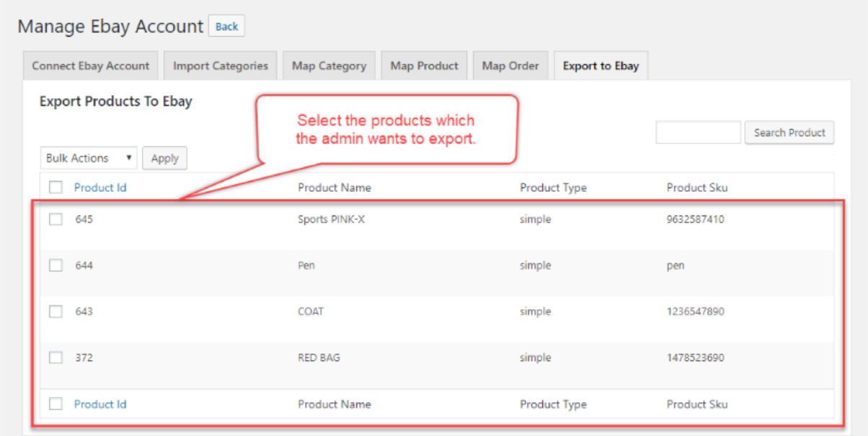Click the SKU value pen
Viewport: 868px width, 436px height.
676,266
